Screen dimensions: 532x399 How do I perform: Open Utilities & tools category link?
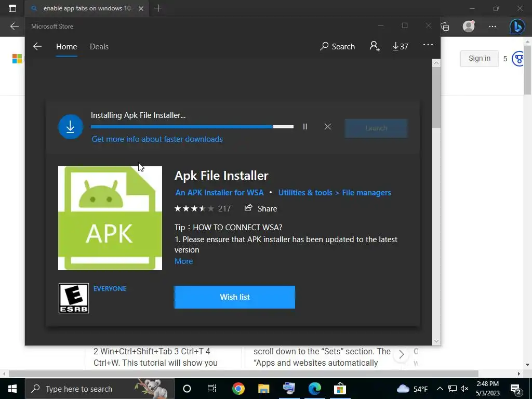[305, 193]
